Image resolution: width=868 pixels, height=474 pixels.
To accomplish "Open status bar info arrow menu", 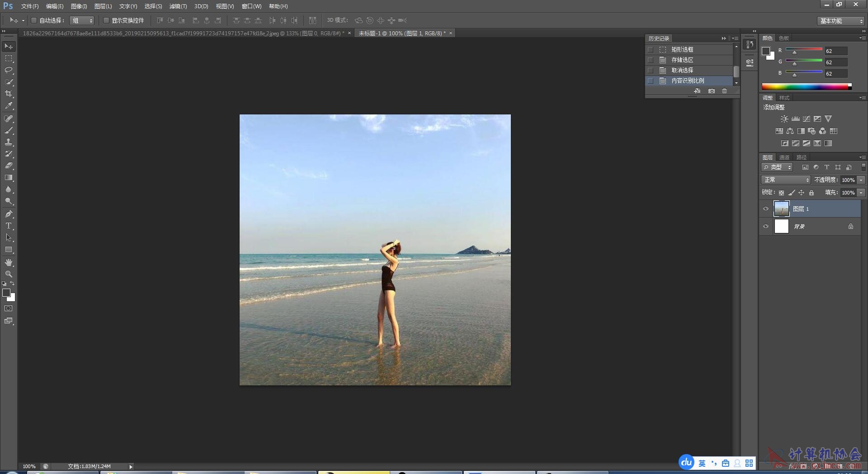I will 131,466.
